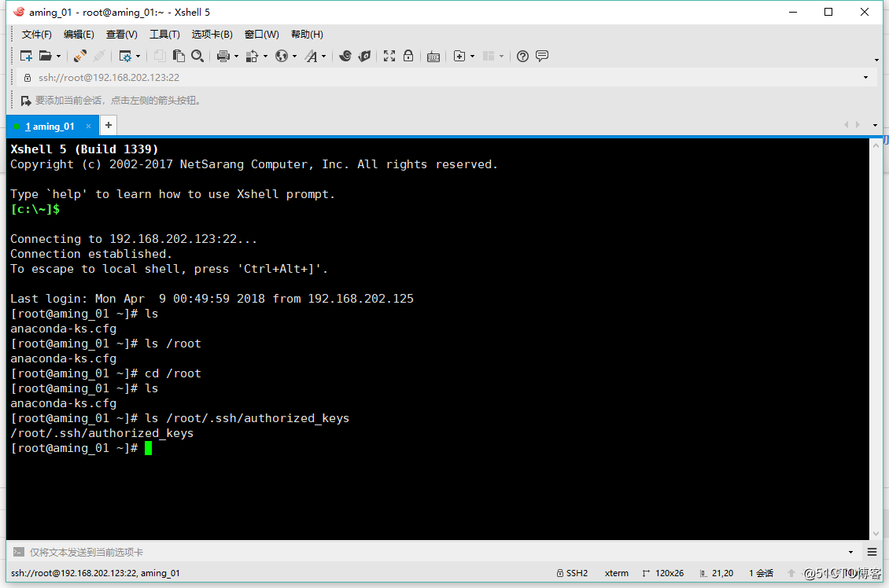Click the Open session folder icon
Screen dimensions: 889x588
(45, 56)
